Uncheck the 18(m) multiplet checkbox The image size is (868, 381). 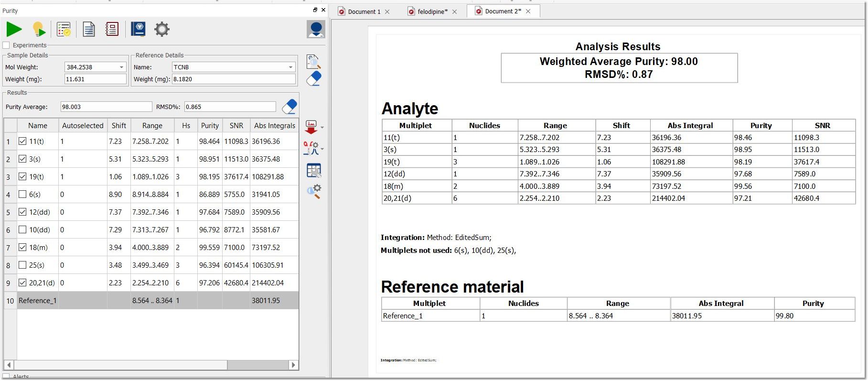click(x=22, y=247)
